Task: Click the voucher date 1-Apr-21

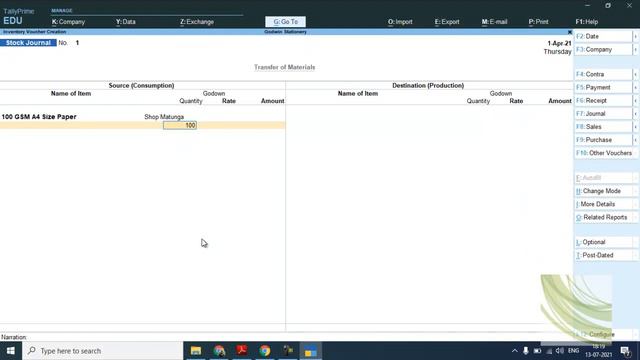Action: click(559, 43)
